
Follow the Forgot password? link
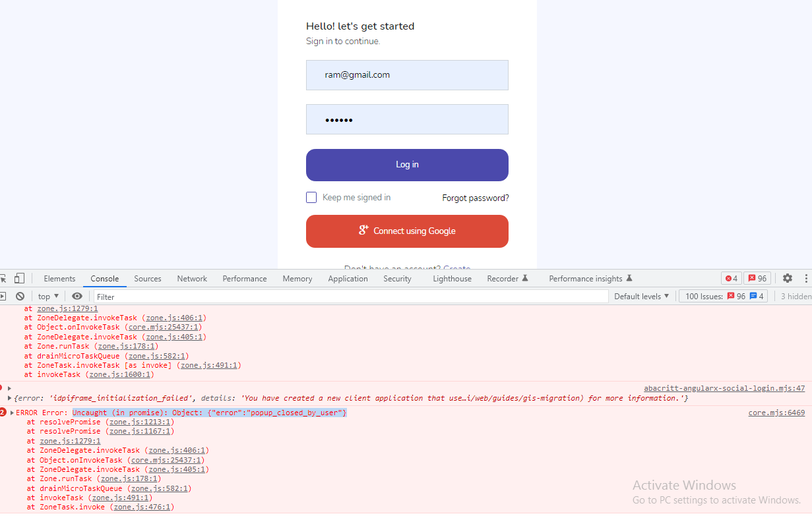(x=476, y=198)
